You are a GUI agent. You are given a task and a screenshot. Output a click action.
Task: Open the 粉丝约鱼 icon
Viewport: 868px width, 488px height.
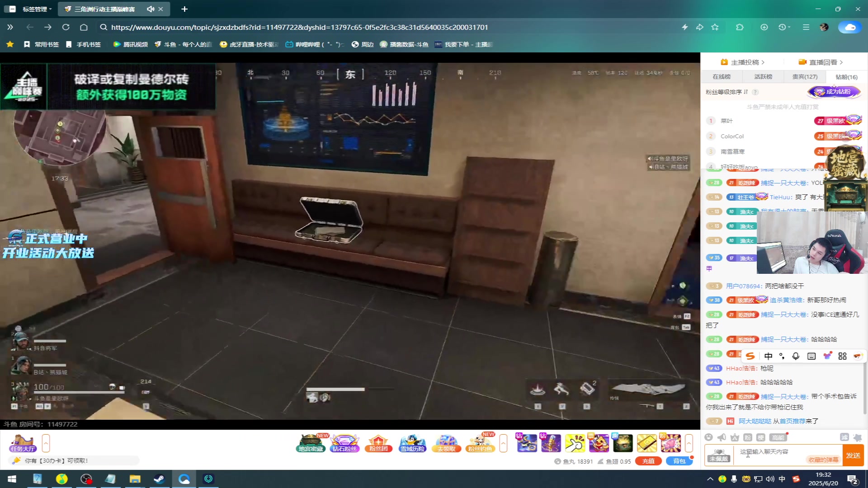click(x=480, y=443)
